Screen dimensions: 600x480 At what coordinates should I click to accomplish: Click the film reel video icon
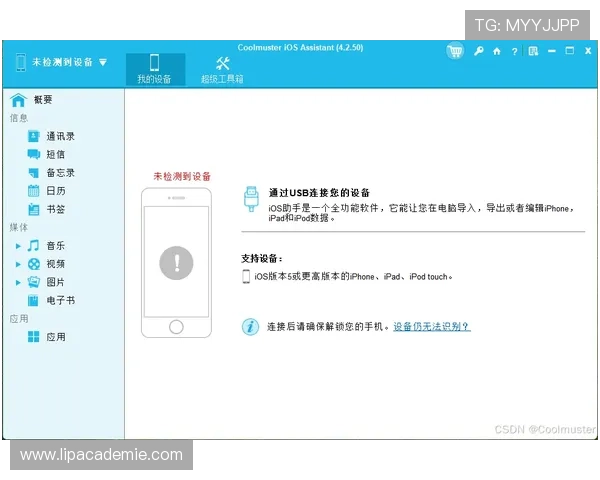34,264
